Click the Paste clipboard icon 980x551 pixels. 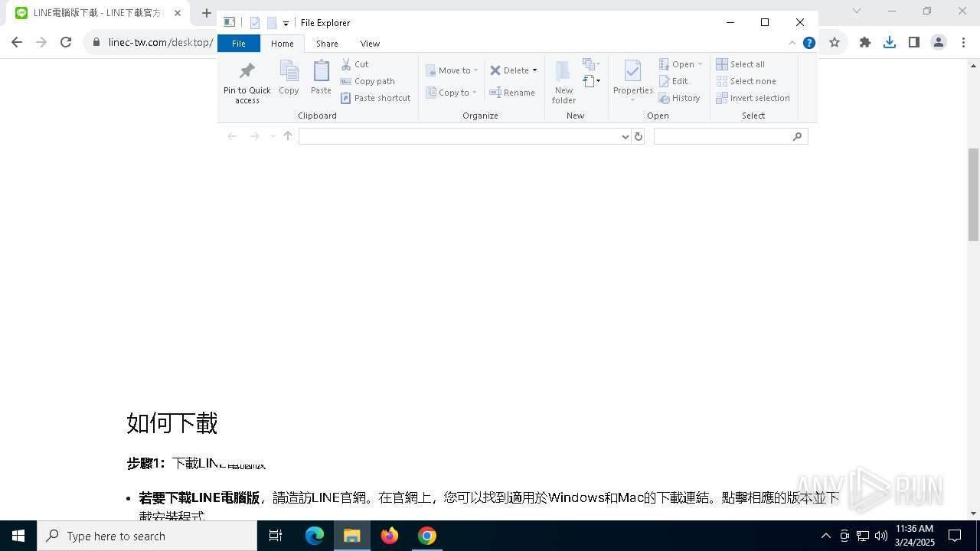tap(321, 71)
